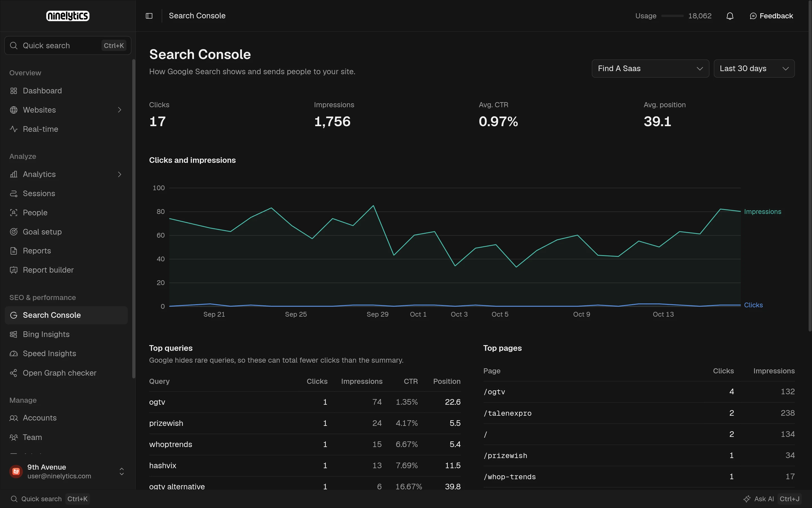This screenshot has width=812, height=508.
Task: Click the Usage progress bar
Action: [x=672, y=16]
